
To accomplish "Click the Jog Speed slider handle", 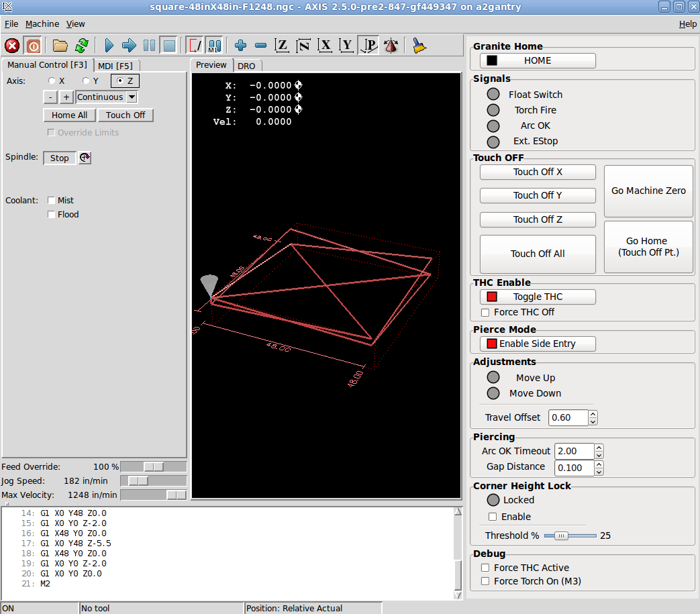I will point(138,481).
